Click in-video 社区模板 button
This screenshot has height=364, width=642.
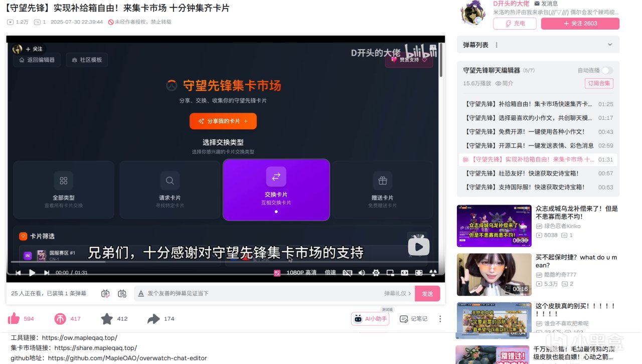coord(87,60)
